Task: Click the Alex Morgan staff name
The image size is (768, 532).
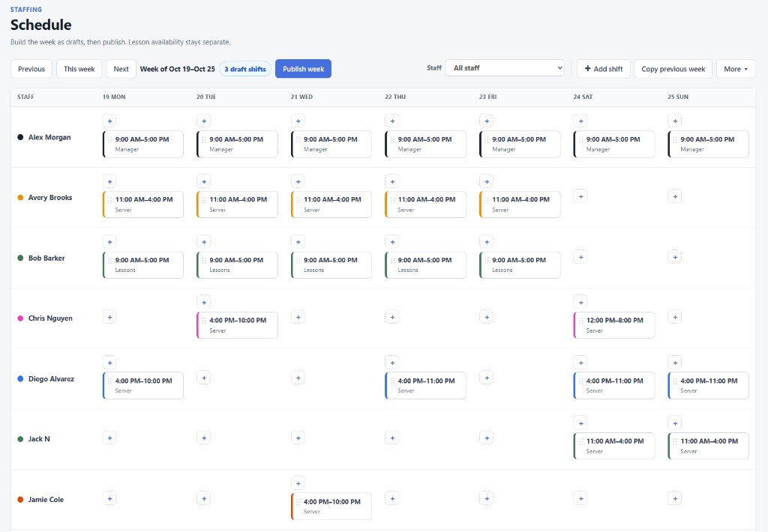Action: pyautogui.click(x=49, y=137)
